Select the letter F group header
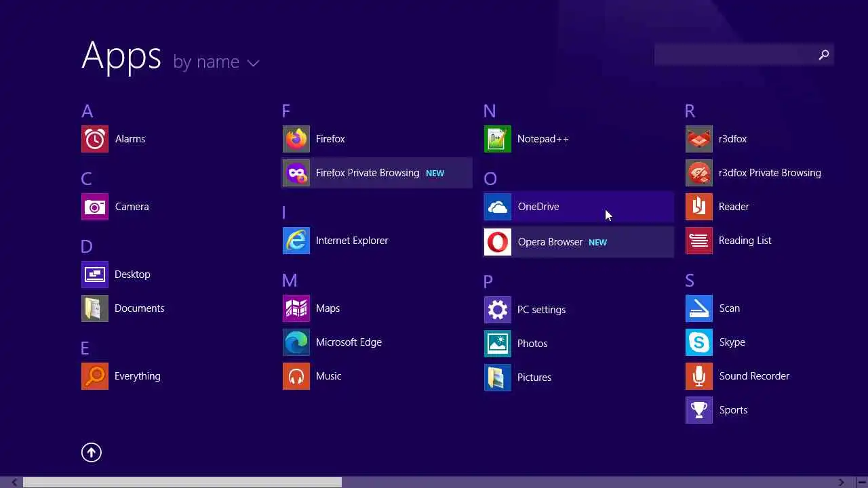Image resolution: width=868 pixels, height=488 pixels. [x=286, y=111]
